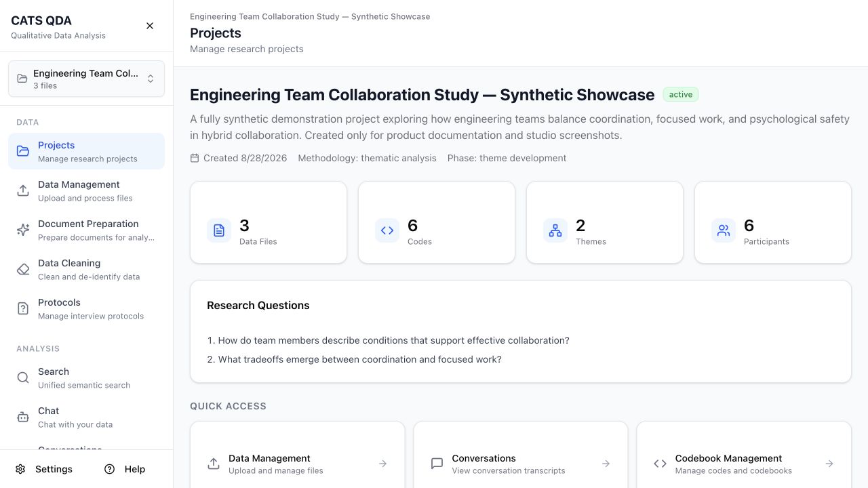Click the arrow on the Data Management quick access card
This screenshot has width=868, height=488.
382,464
